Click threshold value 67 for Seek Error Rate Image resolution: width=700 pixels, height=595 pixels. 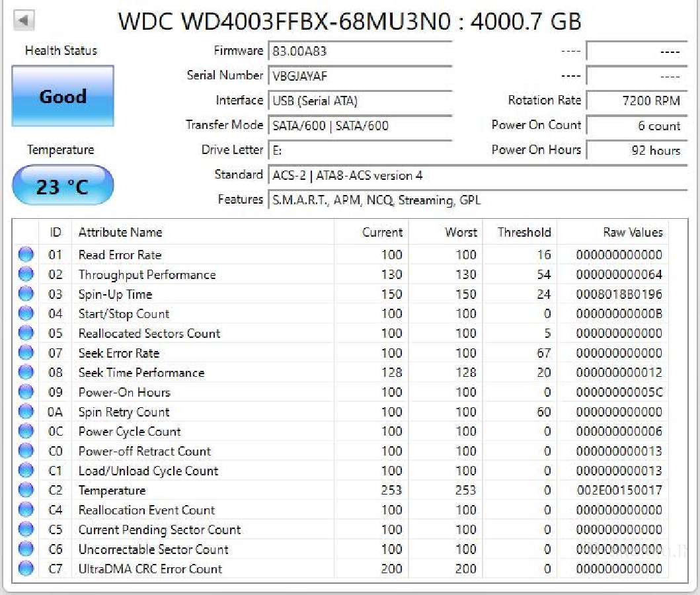[544, 353]
